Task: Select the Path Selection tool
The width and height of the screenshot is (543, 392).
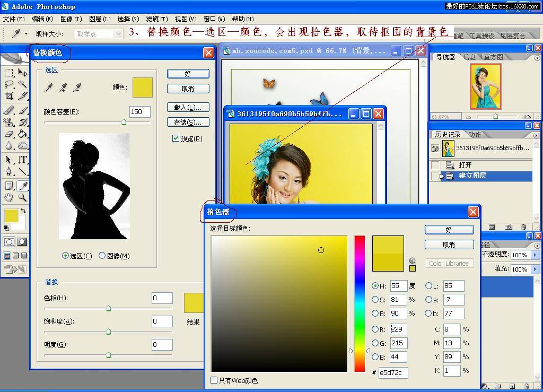Action: click(x=9, y=160)
